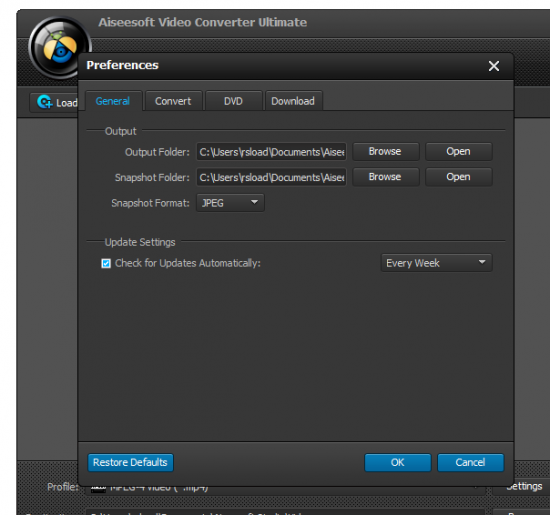Click the Aiseesoft app logo icon

[59, 47]
